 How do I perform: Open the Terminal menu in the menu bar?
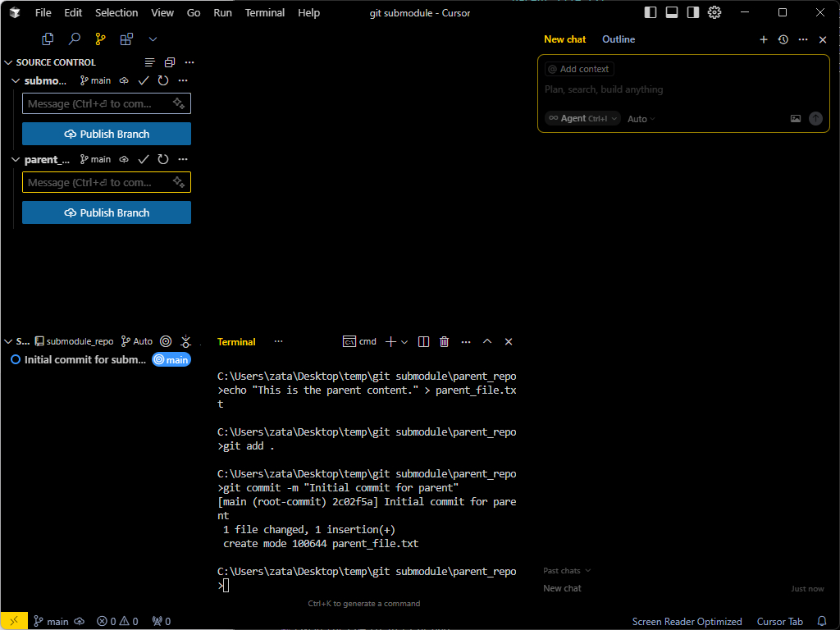point(264,12)
